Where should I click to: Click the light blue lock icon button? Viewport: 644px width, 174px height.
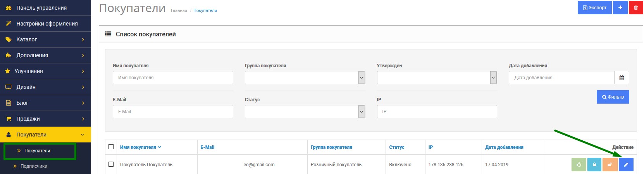(x=594, y=165)
